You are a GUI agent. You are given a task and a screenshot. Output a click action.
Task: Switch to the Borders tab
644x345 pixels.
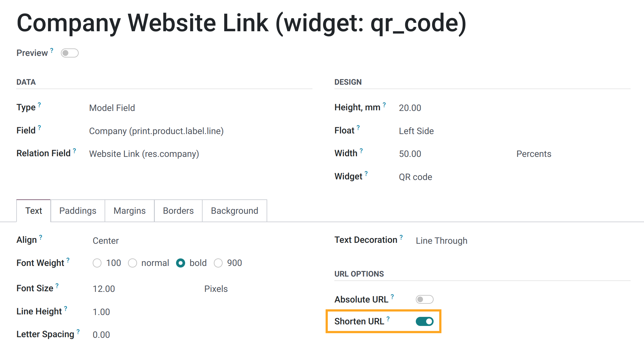pos(178,211)
